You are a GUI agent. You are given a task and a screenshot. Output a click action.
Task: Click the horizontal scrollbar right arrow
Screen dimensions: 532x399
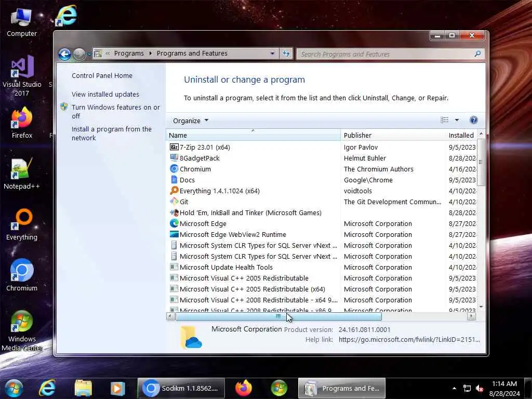point(471,316)
